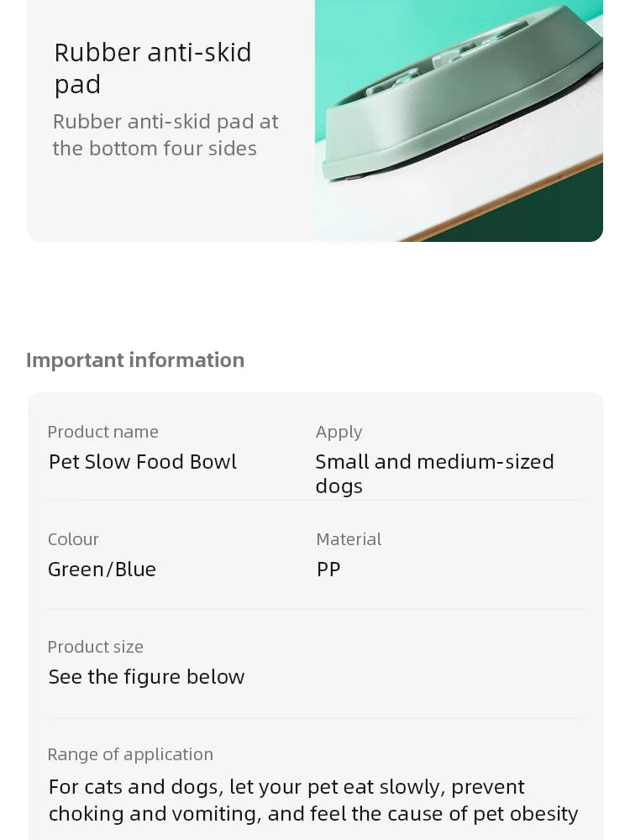Click the "Range of application" label
630x840 pixels.
coord(130,754)
